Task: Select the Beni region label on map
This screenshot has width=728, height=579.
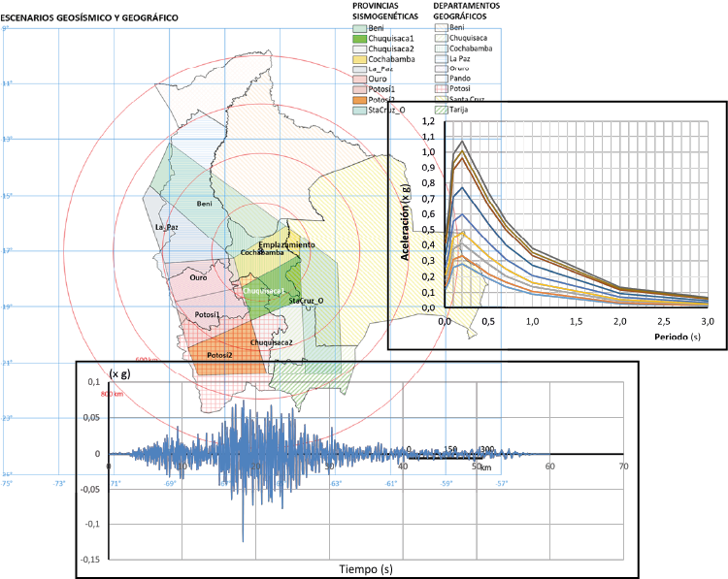Action: tap(204, 205)
